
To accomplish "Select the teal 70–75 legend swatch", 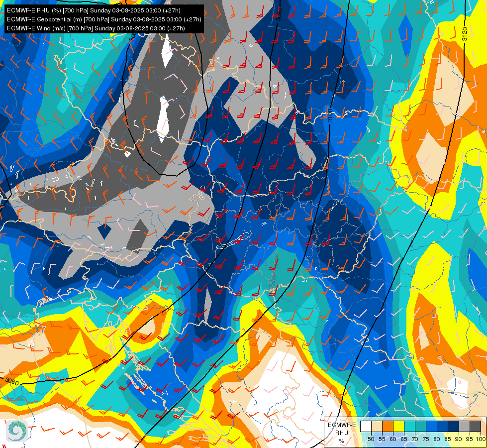I will click(421, 426).
